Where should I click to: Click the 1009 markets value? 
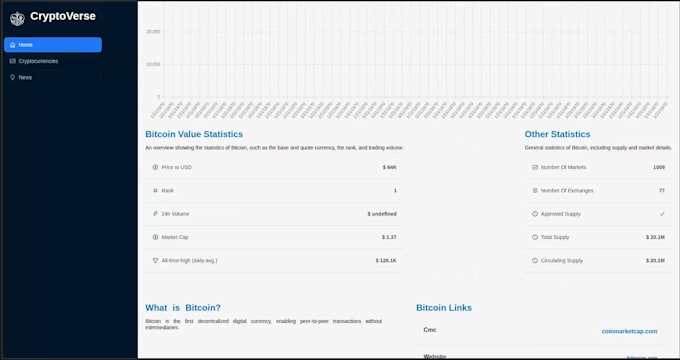[x=659, y=167]
